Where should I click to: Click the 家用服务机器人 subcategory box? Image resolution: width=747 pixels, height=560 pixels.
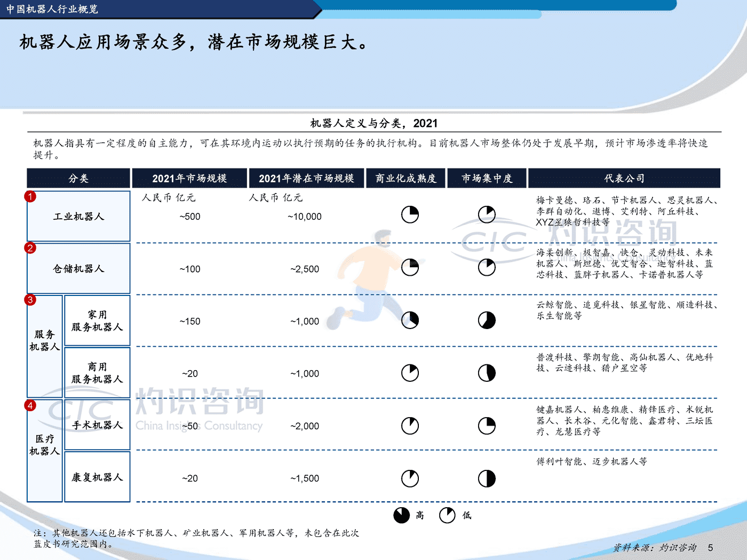click(x=97, y=321)
